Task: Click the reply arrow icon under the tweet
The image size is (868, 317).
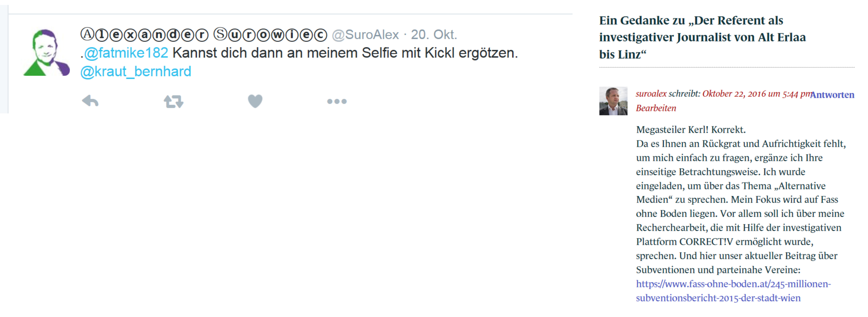Action: click(90, 101)
